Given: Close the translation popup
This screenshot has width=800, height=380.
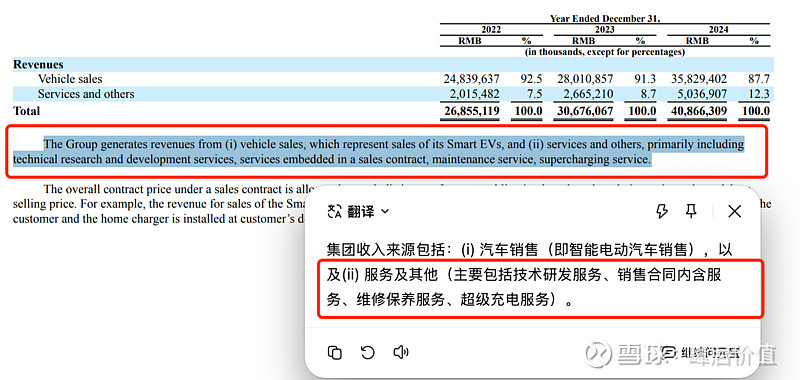Looking at the screenshot, I should tap(734, 211).
